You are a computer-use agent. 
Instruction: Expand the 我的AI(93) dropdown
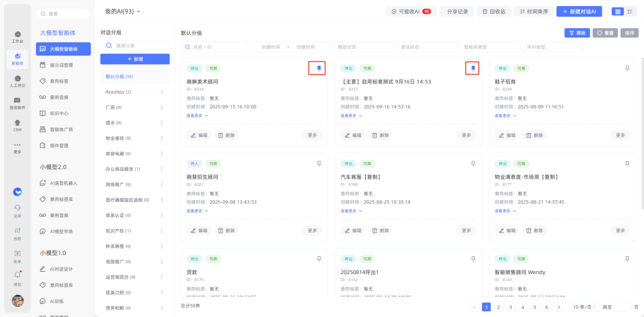(x=123, y=11)
